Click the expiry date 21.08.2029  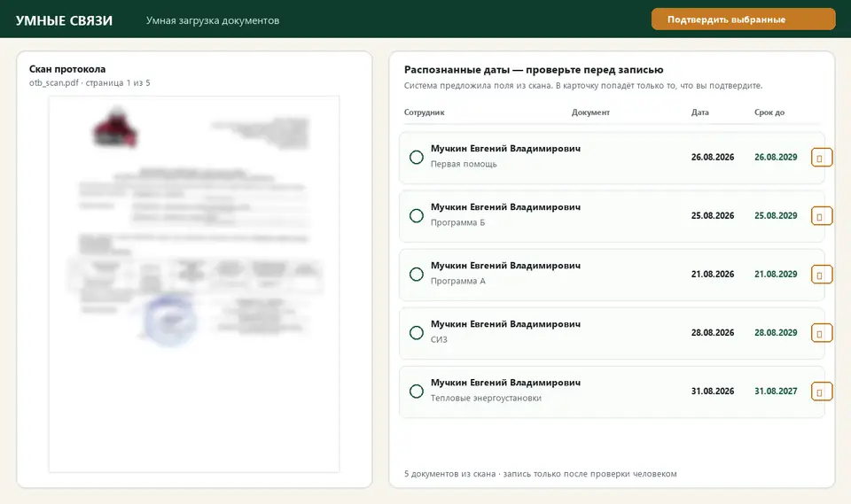pyautogui.click(x=776, y=275)
